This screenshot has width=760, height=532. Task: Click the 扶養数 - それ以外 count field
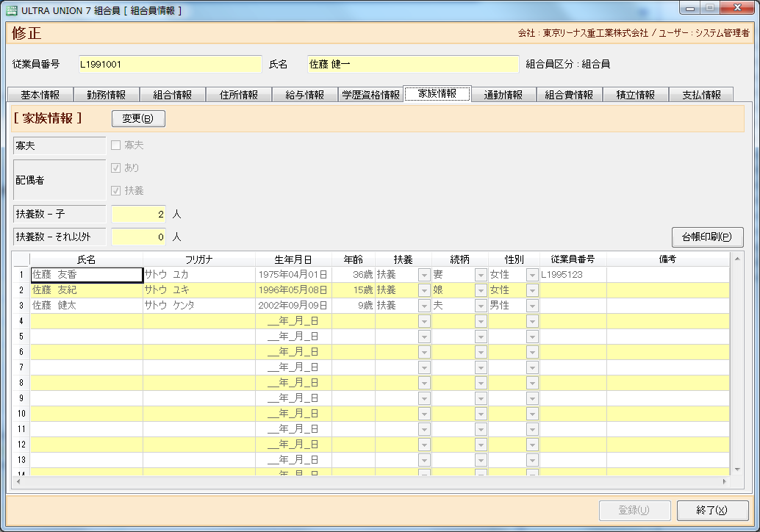point(139,237)
